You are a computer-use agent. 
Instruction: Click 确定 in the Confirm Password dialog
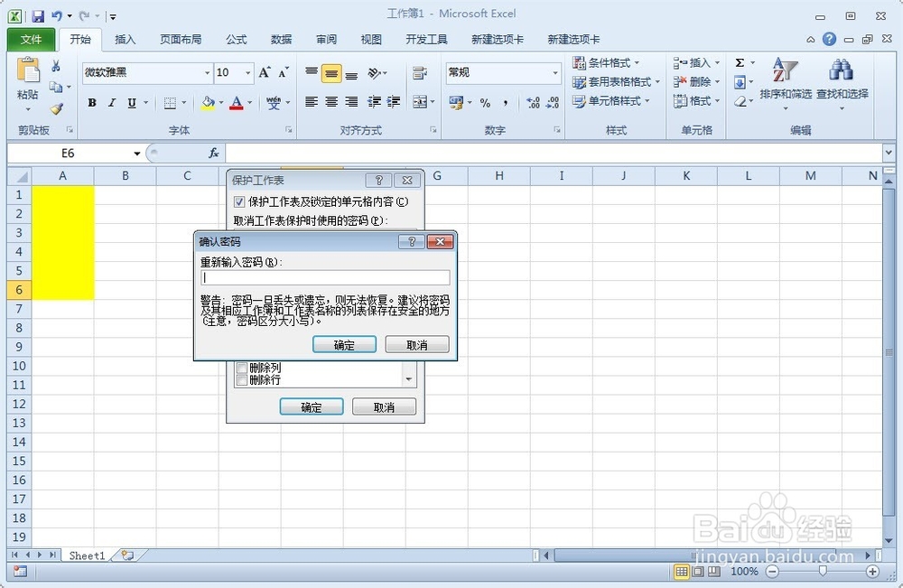344,344
